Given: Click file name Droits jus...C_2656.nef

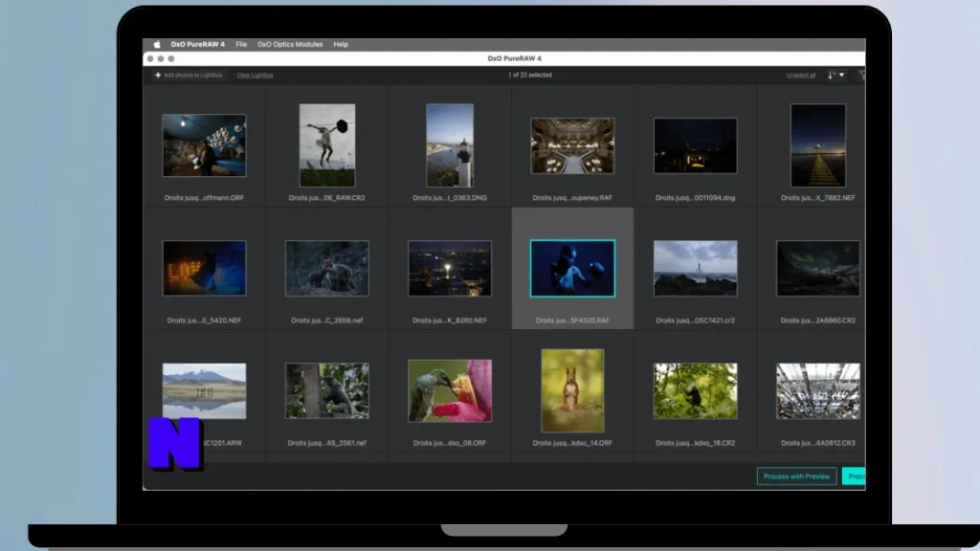Looking at the screenshot, I should click(327, 320).
